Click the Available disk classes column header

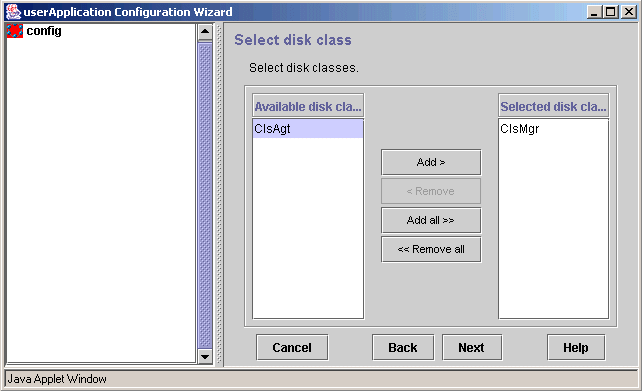point(308,106)
